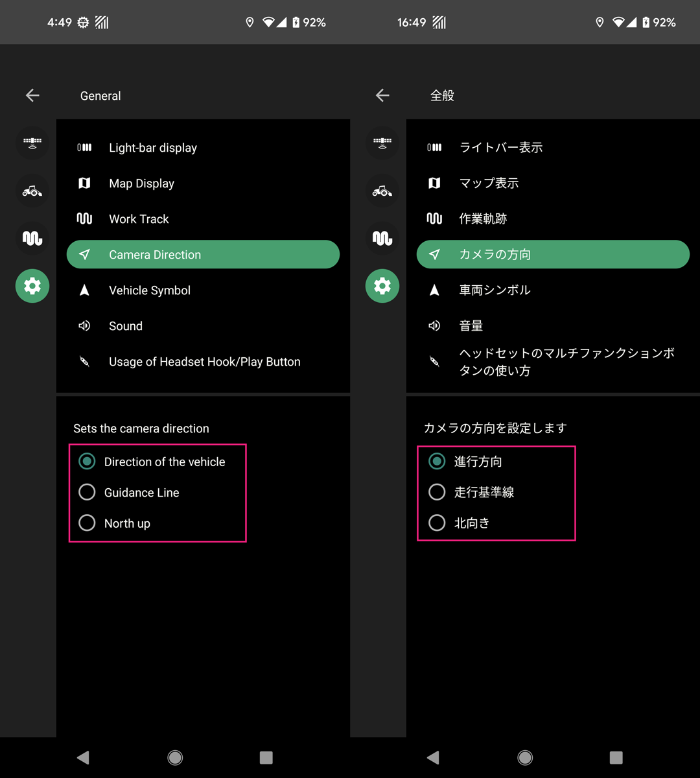This screenshot has width=700, height=778.
Task: Click the work track wave icon in sidebar
Action: click(32, 238)
